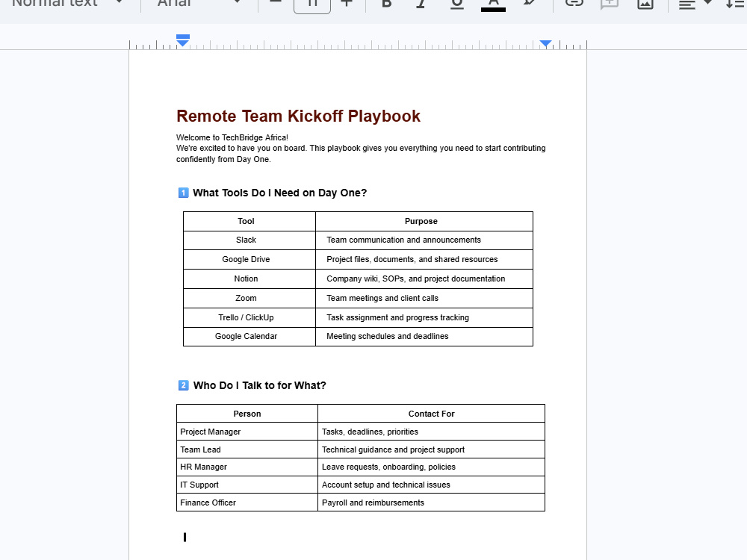Viewport: 747px width, 560px height.
Task: Click the 'Zoom' table cell
Action: point(249,298)
